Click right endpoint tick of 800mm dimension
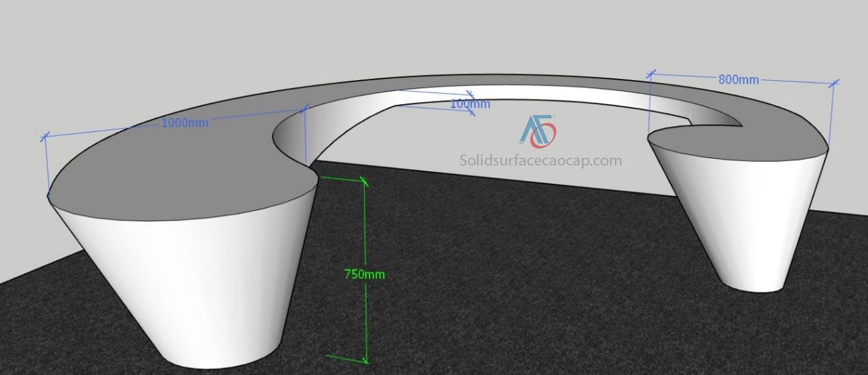Viewport: 868px width, 375px height. pos(834,83)
